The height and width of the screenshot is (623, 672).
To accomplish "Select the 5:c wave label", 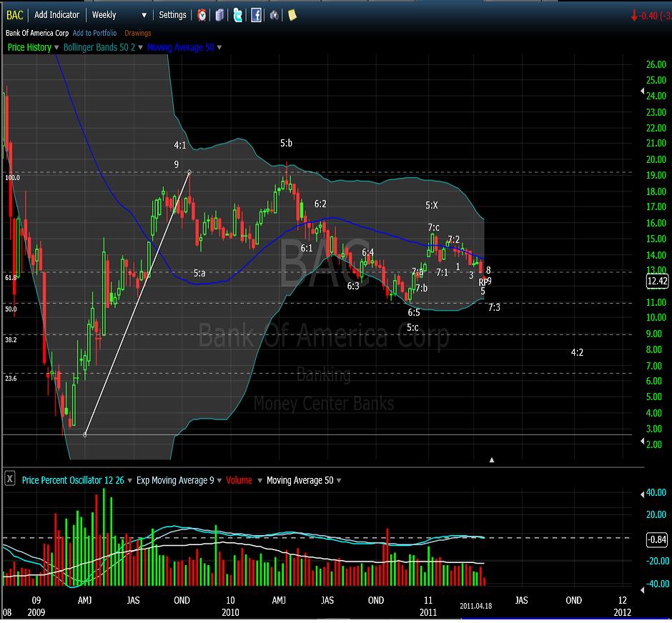I will click(x=412, y=328).
